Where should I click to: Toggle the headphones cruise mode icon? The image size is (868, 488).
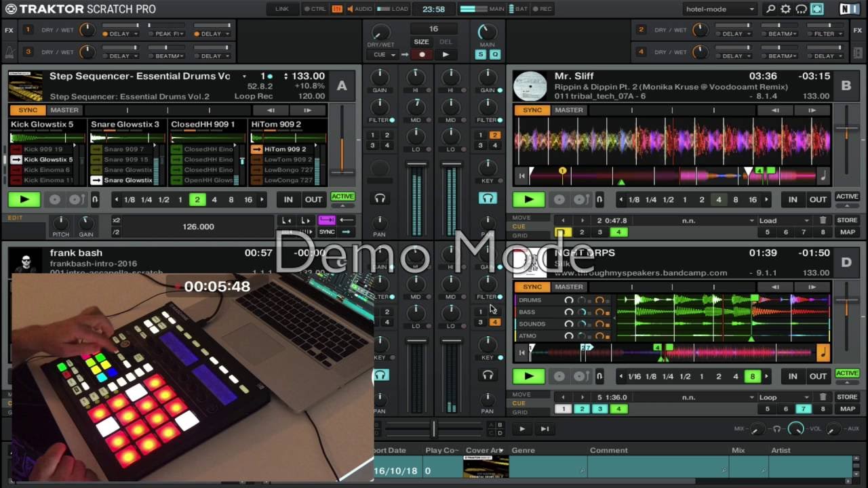pyautogui.click(x=802, y=9)
